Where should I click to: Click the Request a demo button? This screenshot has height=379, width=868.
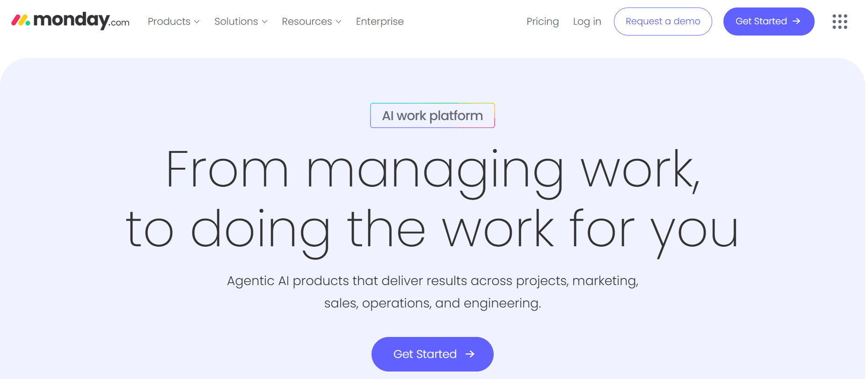coord(663,21)
